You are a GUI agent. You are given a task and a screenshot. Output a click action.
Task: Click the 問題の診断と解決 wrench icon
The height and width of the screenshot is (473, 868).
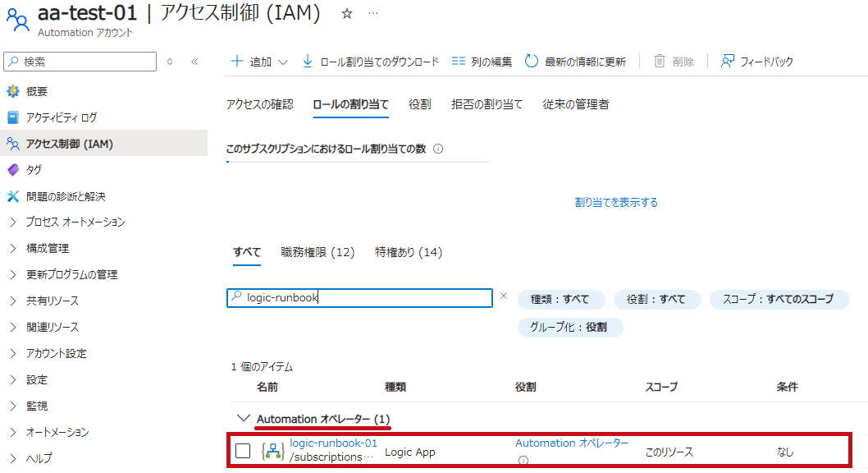click(x=13, y=196)
